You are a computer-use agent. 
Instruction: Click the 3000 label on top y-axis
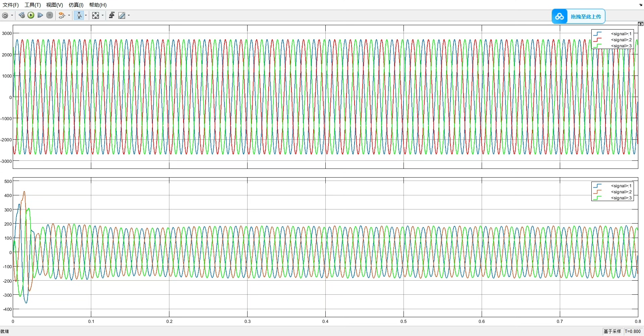tap(7, 33)
